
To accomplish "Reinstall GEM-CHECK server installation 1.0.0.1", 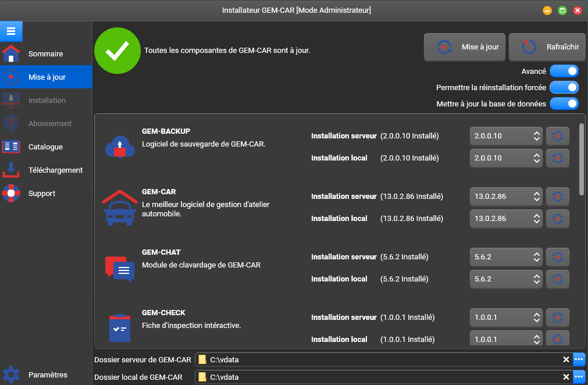I will (x=558, y=317).
